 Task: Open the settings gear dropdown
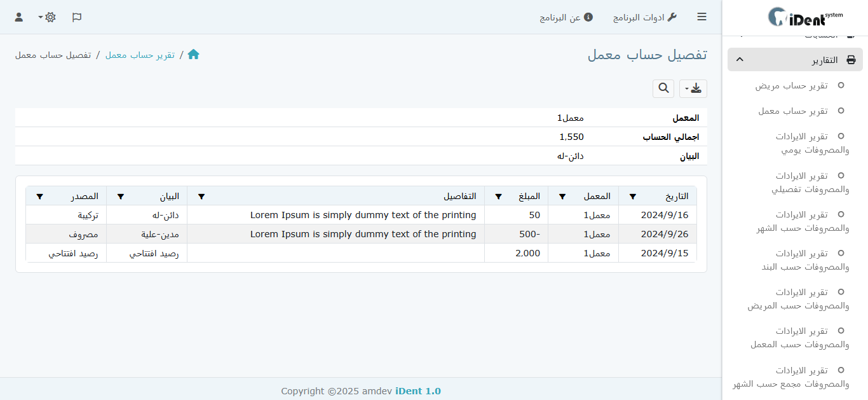[47, 17]
